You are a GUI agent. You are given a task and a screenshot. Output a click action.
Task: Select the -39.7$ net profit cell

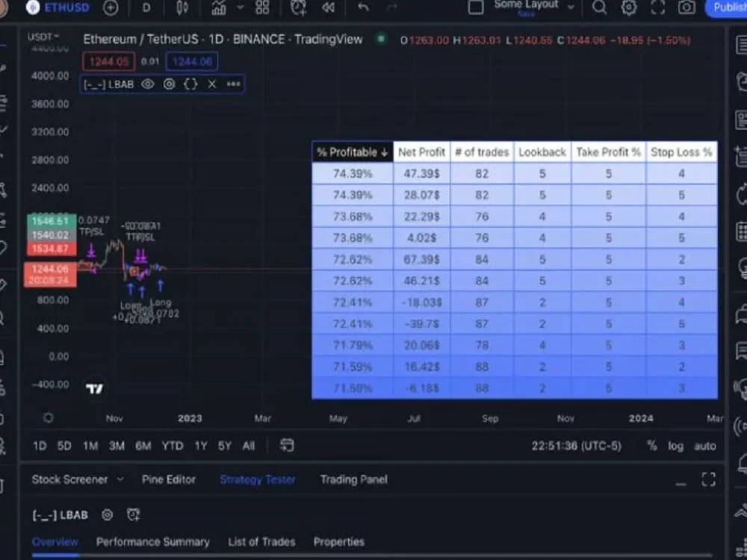tap(421, 324)
